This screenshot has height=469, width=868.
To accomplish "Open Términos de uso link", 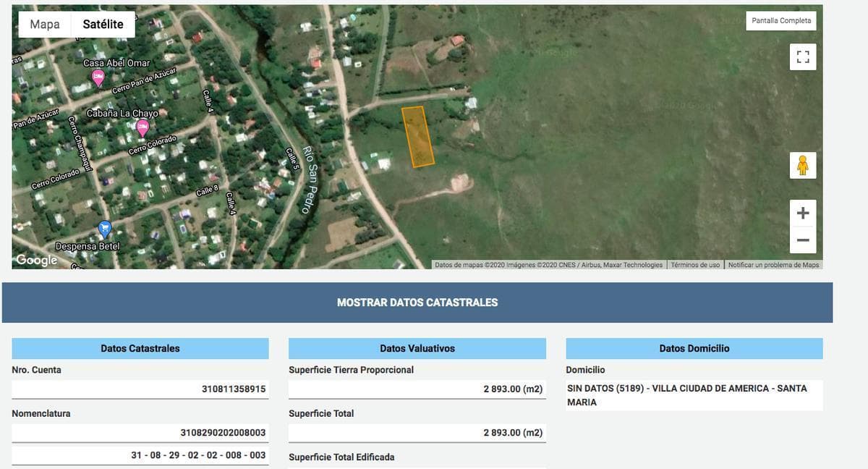I will coord(694,265).
